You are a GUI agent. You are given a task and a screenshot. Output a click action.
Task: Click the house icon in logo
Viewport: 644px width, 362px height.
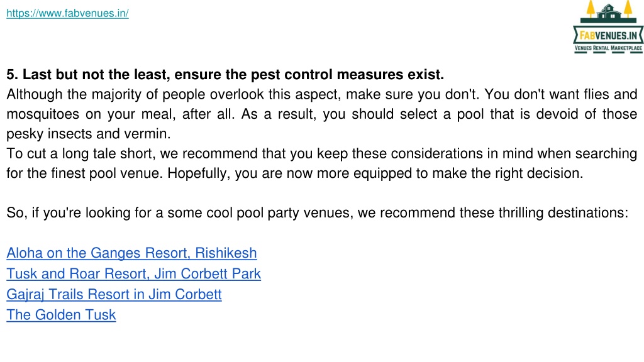tap(609, 12)
